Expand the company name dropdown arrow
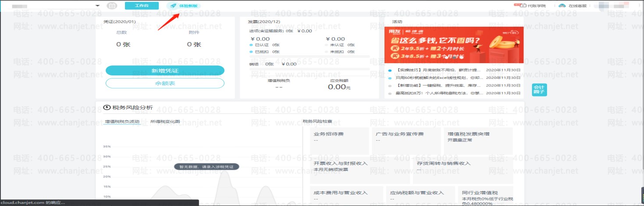Viewport: 644px width, 206px height. (97, 6)
